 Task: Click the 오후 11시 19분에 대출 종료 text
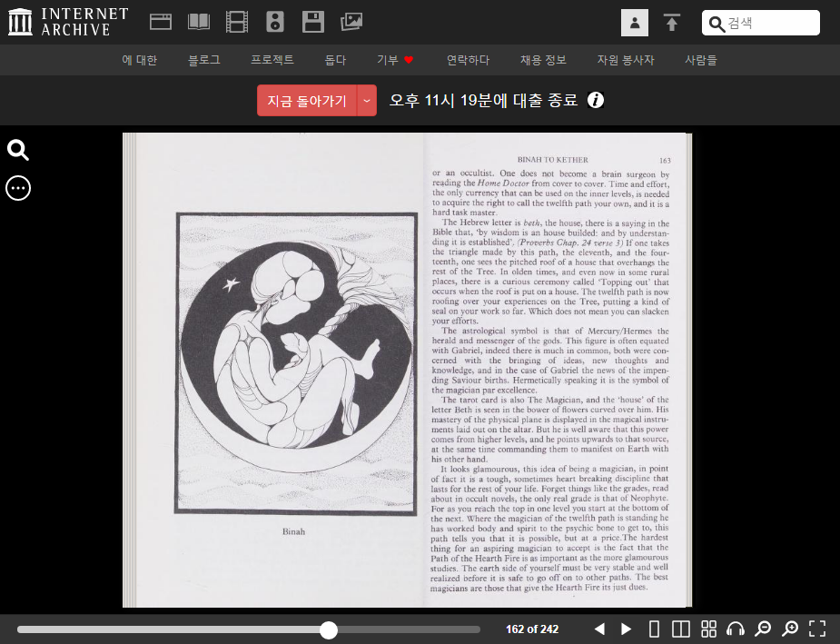point(483,100)
